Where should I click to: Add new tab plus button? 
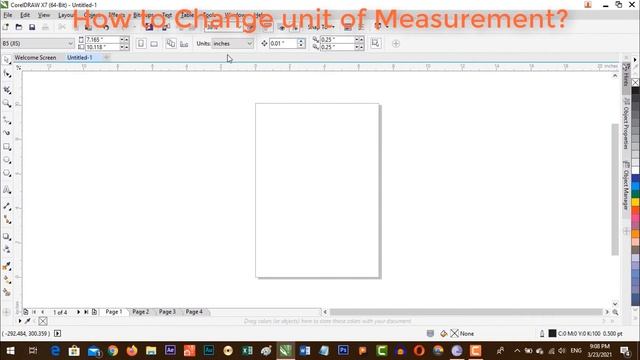(x=106, y=58)
